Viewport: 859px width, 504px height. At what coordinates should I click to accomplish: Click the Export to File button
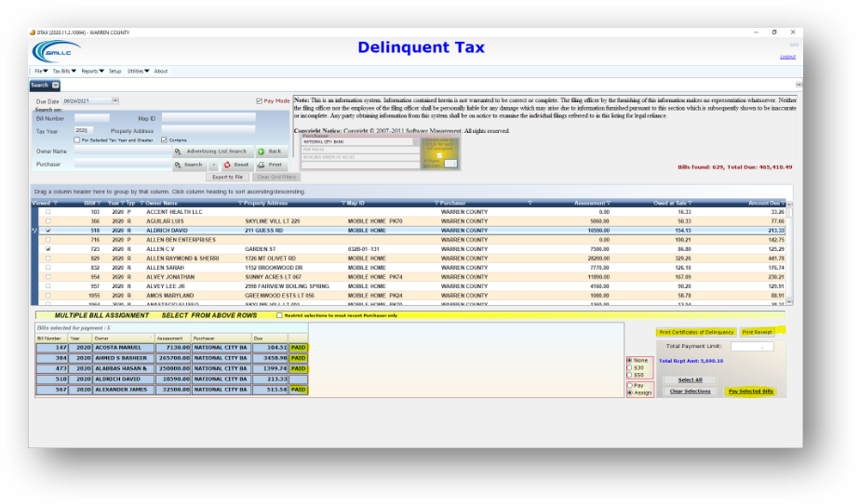coord(227,177)
